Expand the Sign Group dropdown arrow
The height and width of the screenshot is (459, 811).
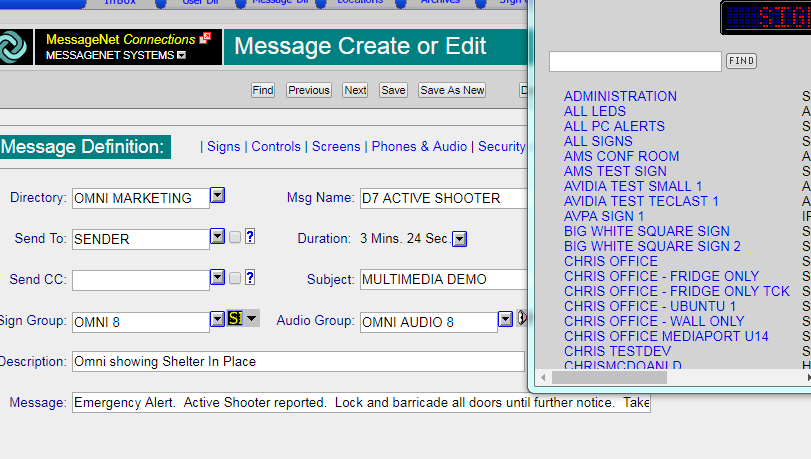point(218,319)
